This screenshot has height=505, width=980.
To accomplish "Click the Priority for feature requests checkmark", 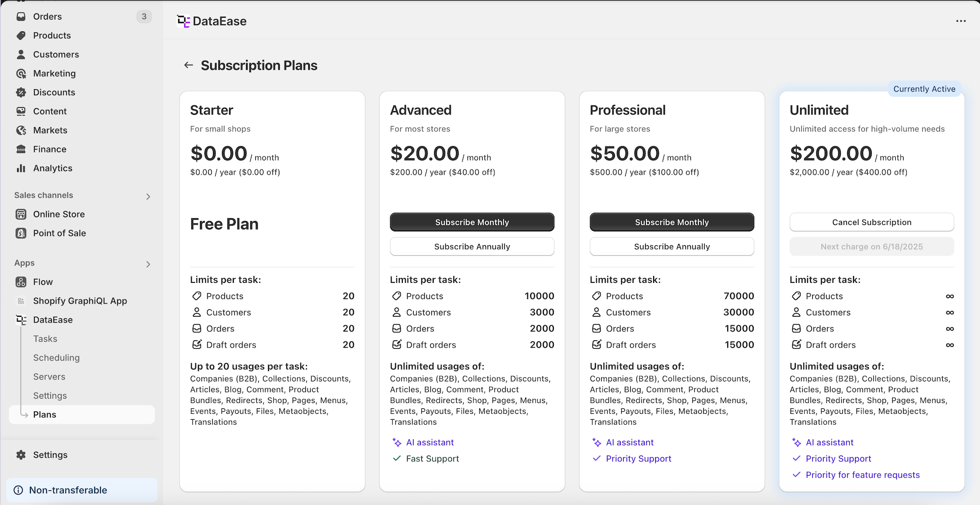I will click(797, 475).
